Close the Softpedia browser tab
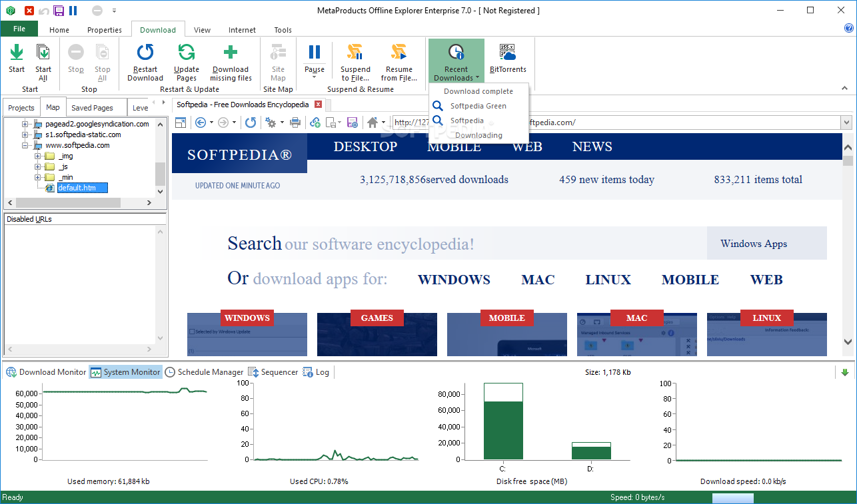857x504 pixels. [318, 105]
